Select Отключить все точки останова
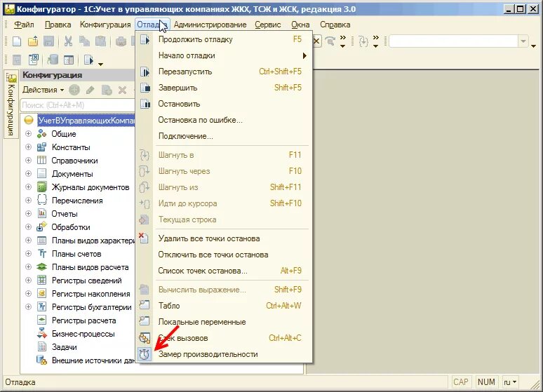The width and height of the screenshot is (543, 392). point(224,255)
